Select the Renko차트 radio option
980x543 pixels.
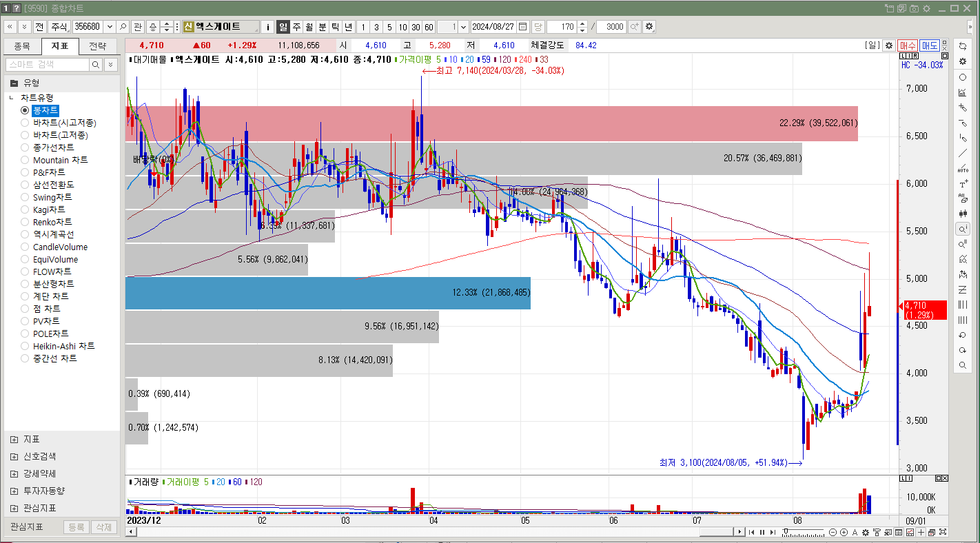(25, 222)
